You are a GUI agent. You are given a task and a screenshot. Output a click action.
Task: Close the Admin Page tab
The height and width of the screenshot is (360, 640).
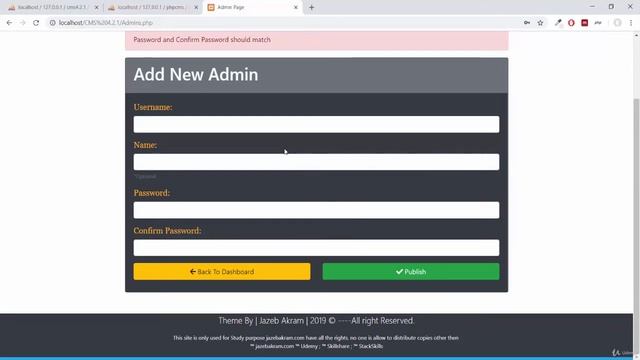tap(296, 7)
